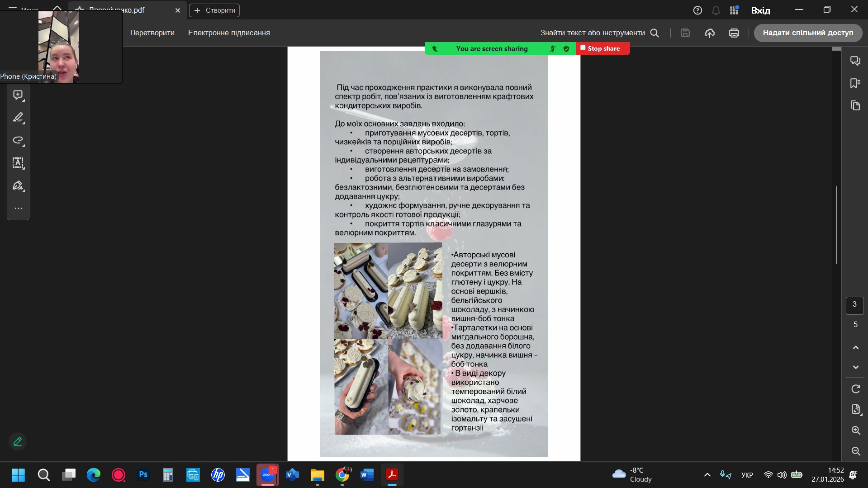Open the bookmarks panel on right sidebar
Image resolution: width=868 pixels, height=488 pixels.
tap(855, 83)
